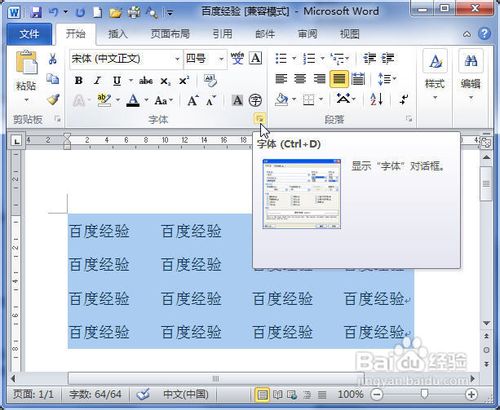The height and width of the screenshot is (410, 500).
Task: Toggle superscript formatting
Action: pos(184,80)
